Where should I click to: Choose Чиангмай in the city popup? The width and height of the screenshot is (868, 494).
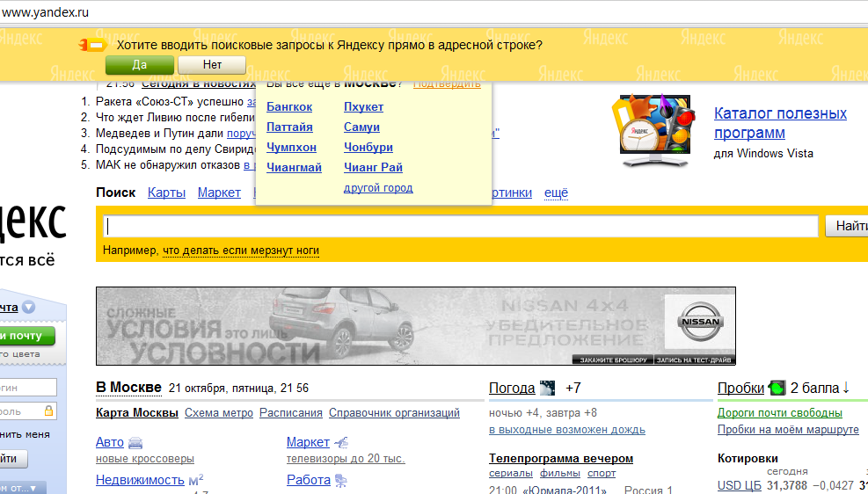(x=294, y=167)
